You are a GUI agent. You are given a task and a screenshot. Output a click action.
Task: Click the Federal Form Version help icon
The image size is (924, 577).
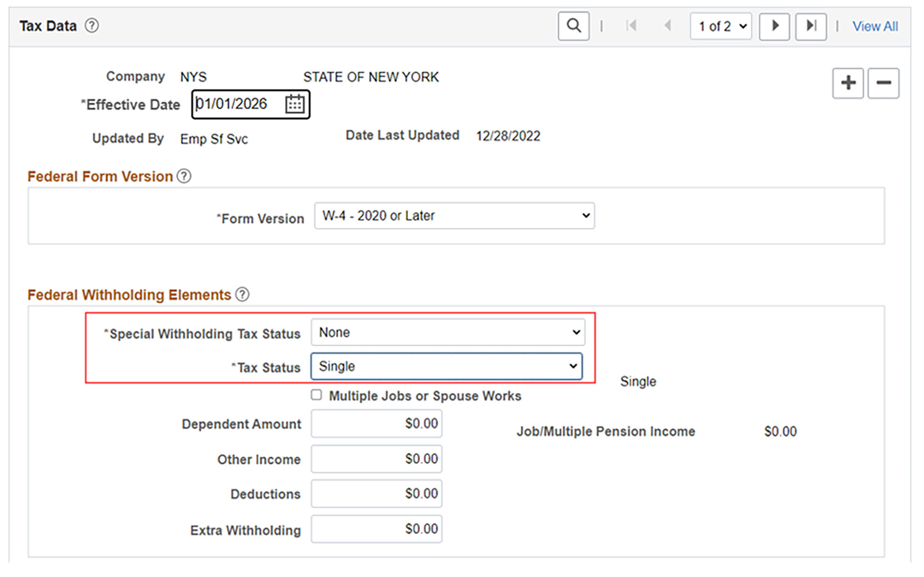click(x=184, y=176)
